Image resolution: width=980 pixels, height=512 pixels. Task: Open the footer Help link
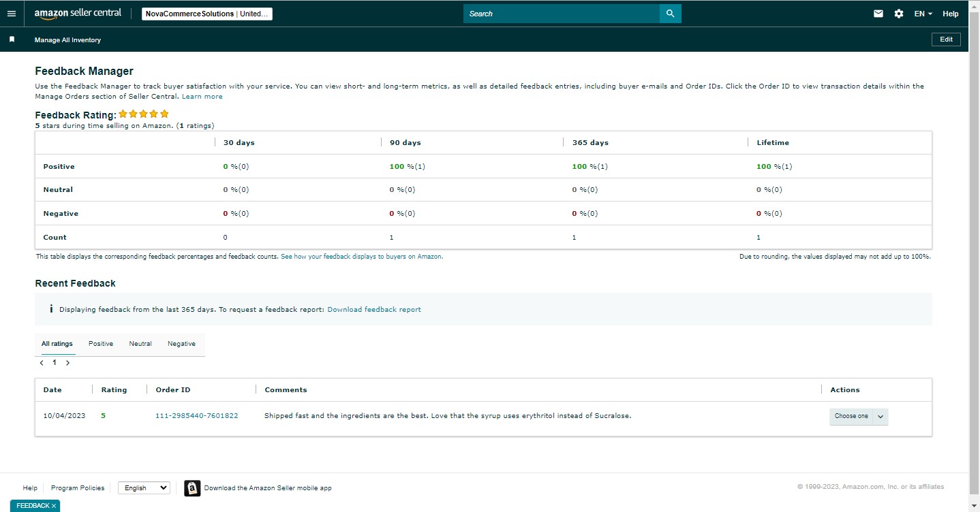point(30,488)
